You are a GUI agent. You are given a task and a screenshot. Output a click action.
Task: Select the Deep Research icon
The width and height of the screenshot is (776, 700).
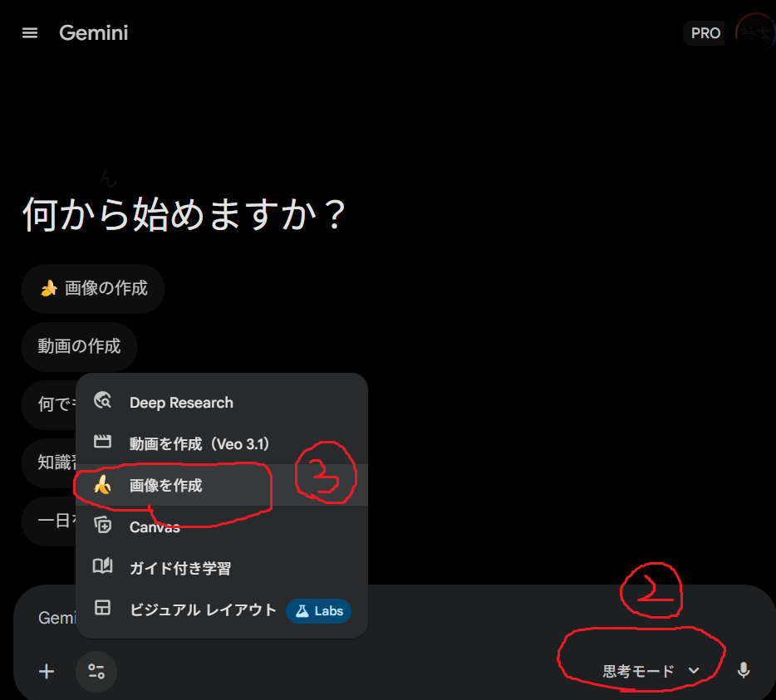tap(103, 402)
